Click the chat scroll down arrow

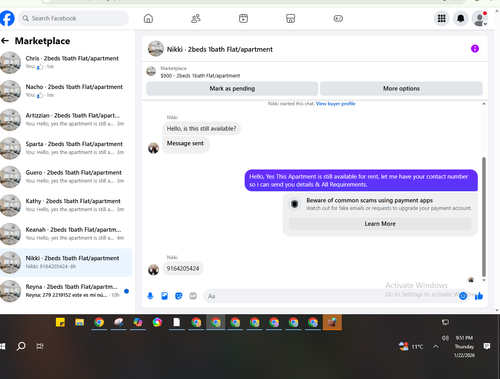pyautogui.click(x=484, y=280)
